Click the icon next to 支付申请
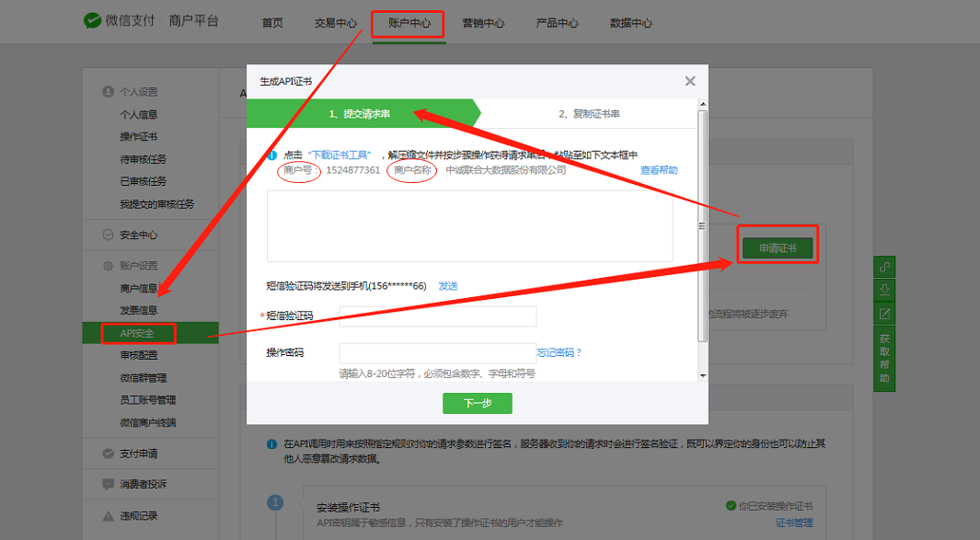 pyautogui.click(x=108, y=453)
